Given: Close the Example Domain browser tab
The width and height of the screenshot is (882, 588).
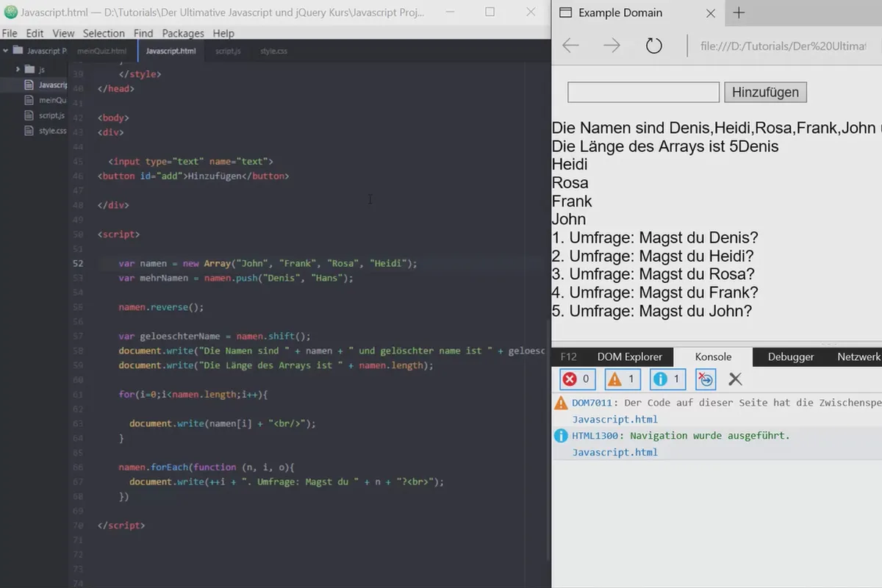Looking at the screenshot, I should (710, 13).
